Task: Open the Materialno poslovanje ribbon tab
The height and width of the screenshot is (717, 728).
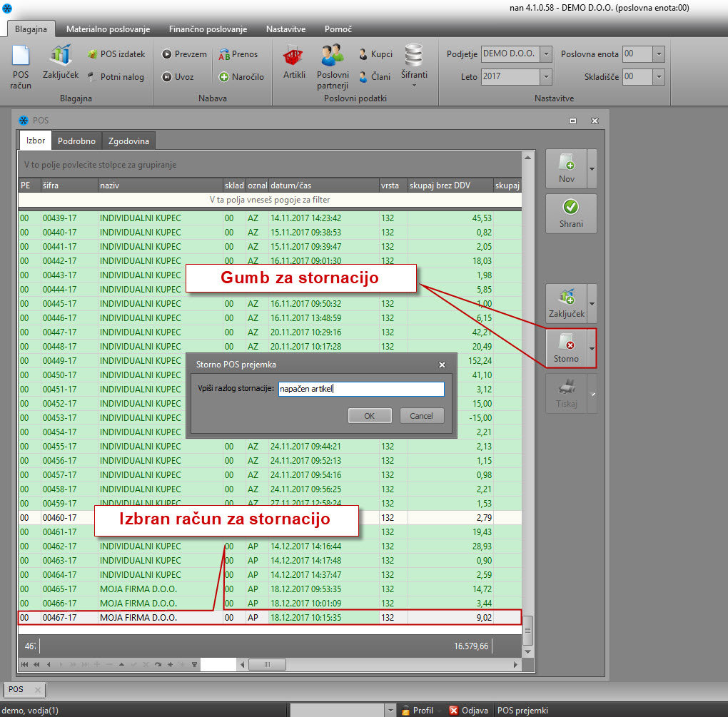Action: [108, 29]
